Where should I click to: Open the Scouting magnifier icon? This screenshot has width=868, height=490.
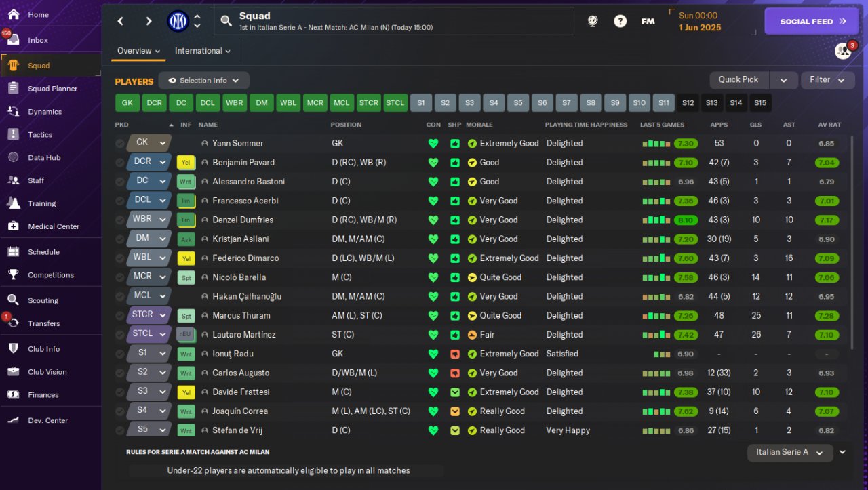coord(14,300)
